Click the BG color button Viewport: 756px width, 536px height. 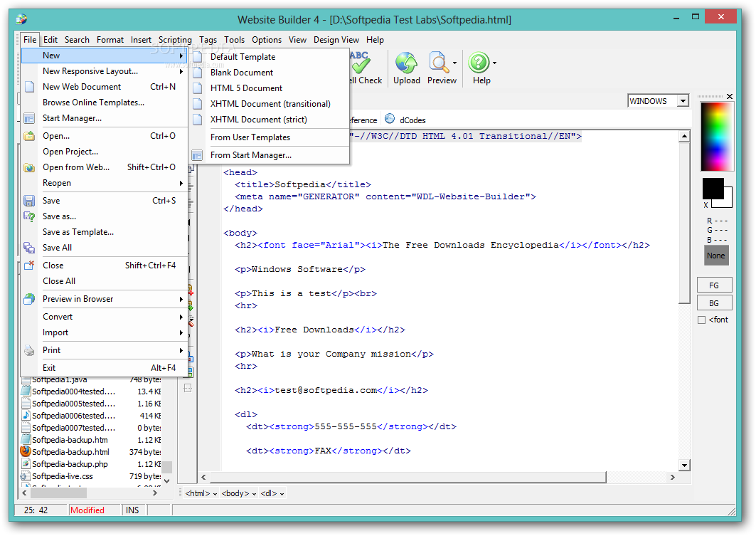click(715, 303)
